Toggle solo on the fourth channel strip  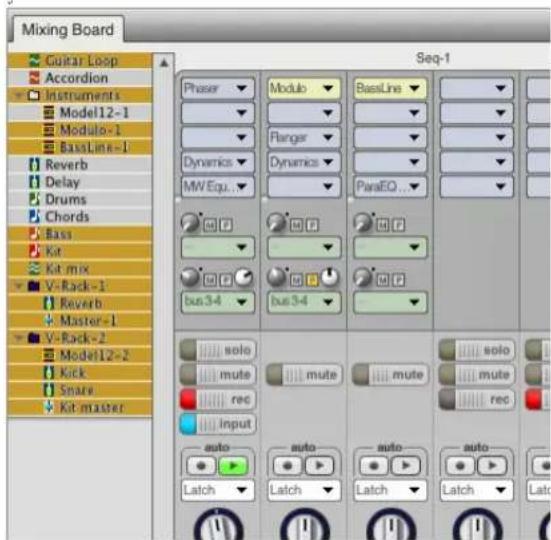tap(477, 350)
